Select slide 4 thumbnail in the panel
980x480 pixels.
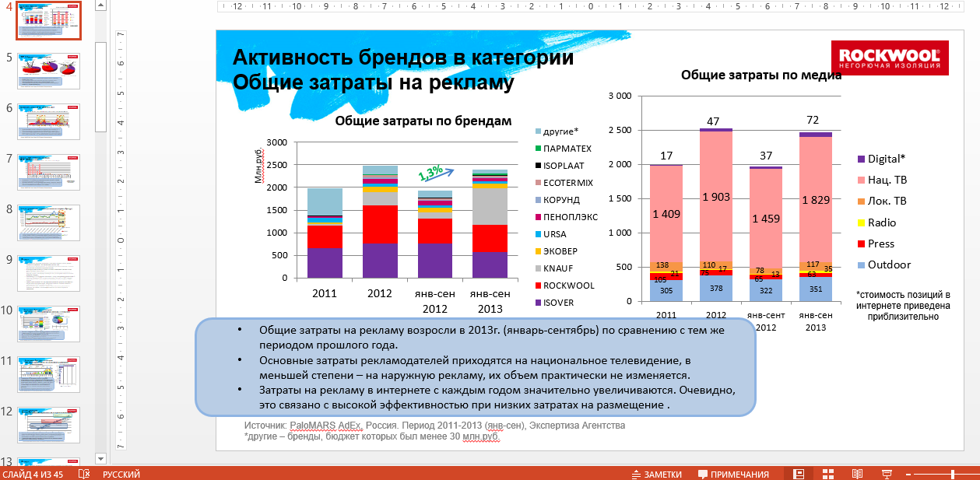point(48,21)
